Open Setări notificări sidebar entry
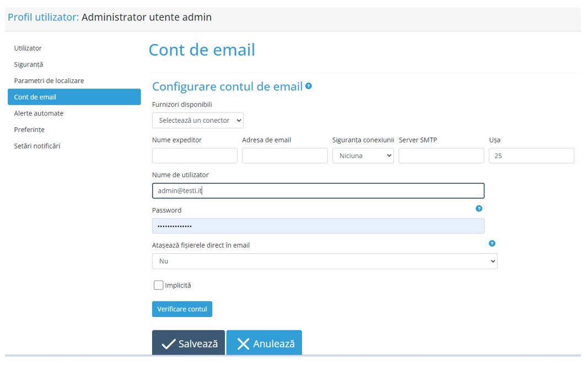 click(x=37, y=146)
